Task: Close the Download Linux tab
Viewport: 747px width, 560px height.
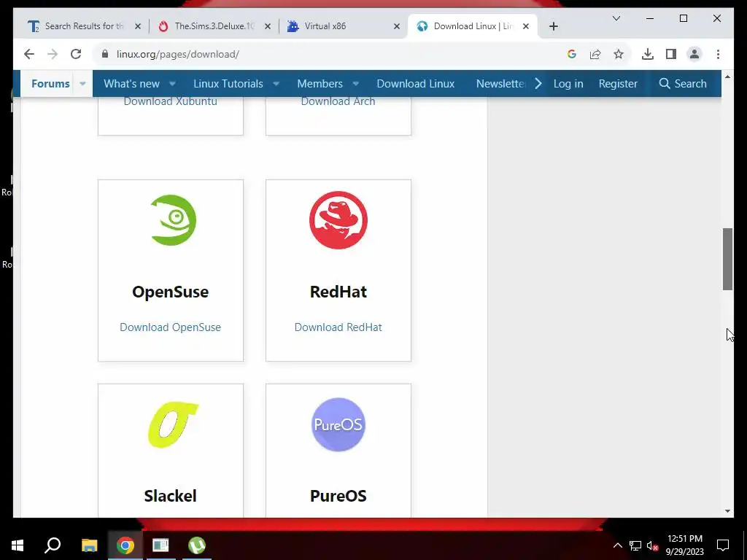Action: [526, 26]
